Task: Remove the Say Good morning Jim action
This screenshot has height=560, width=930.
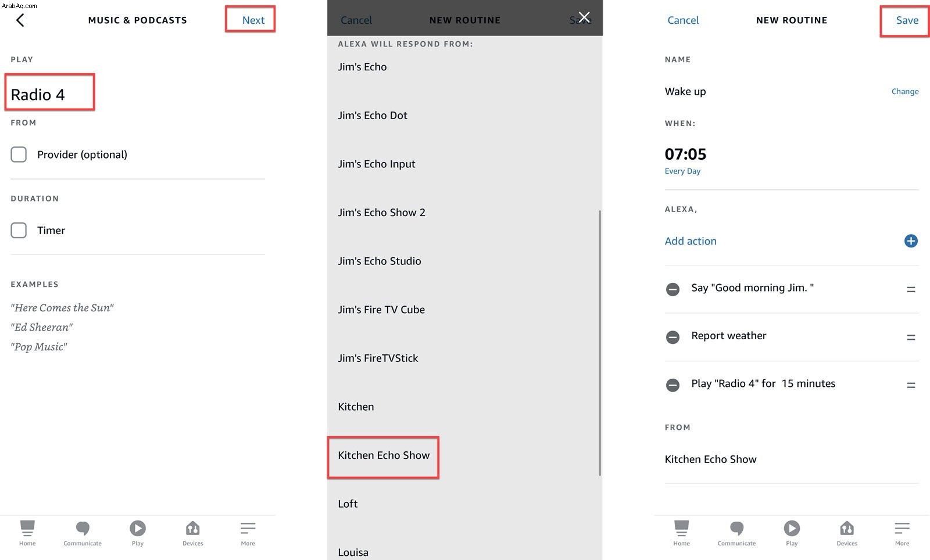Action: coord(673,289)
